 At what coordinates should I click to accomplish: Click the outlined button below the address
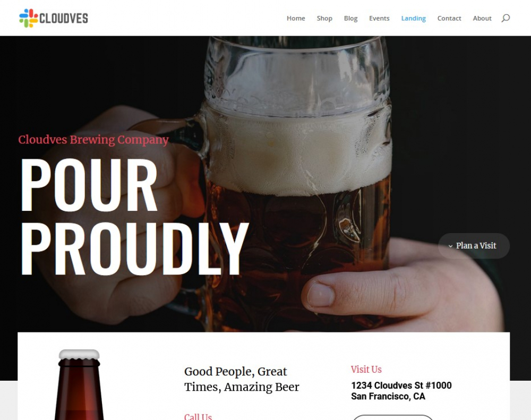point(393,417)
